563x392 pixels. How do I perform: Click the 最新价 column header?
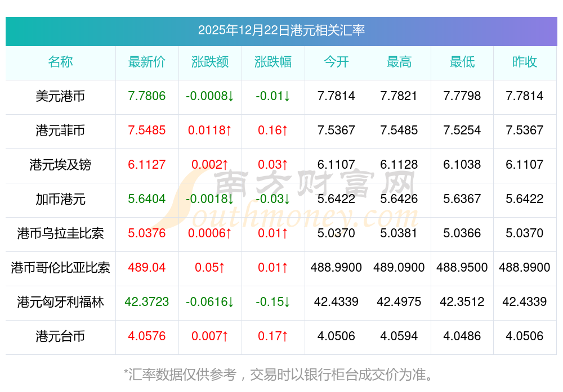147,62
